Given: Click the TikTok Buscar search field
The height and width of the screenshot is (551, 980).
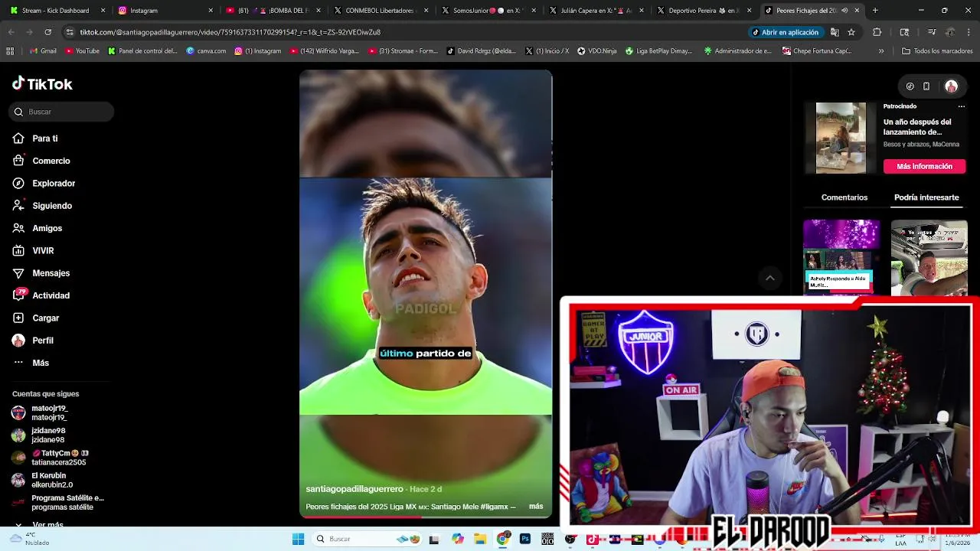Looking at the screenshot, I should coord(61,112).
